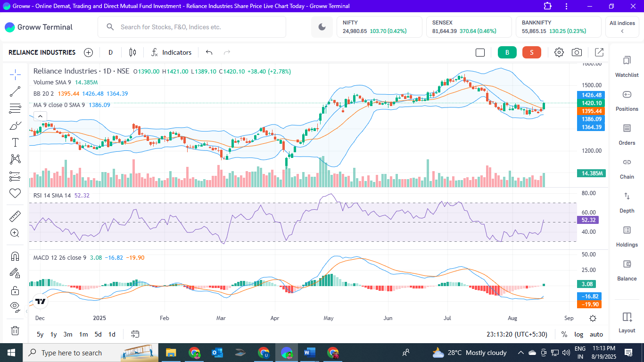The height and width of the screenshot is (362, 644).
Task: Enable log scale on the price axis
Action: (578, 334)
